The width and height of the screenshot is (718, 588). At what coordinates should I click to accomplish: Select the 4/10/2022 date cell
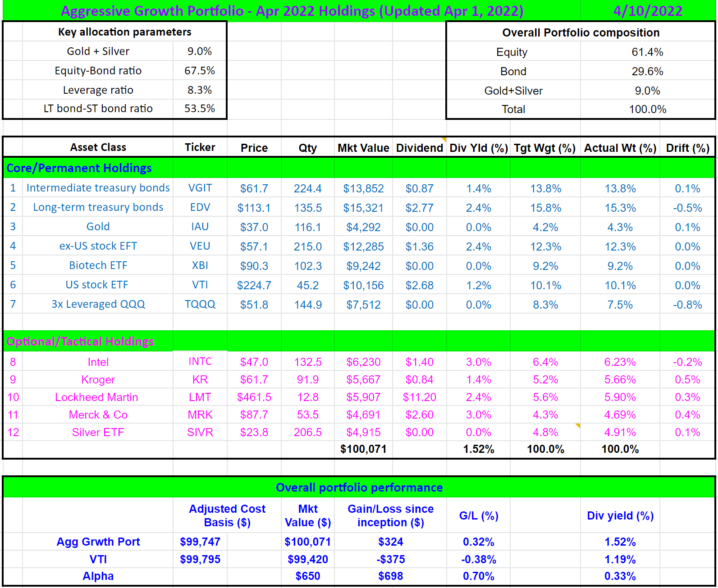coord(648,11)
